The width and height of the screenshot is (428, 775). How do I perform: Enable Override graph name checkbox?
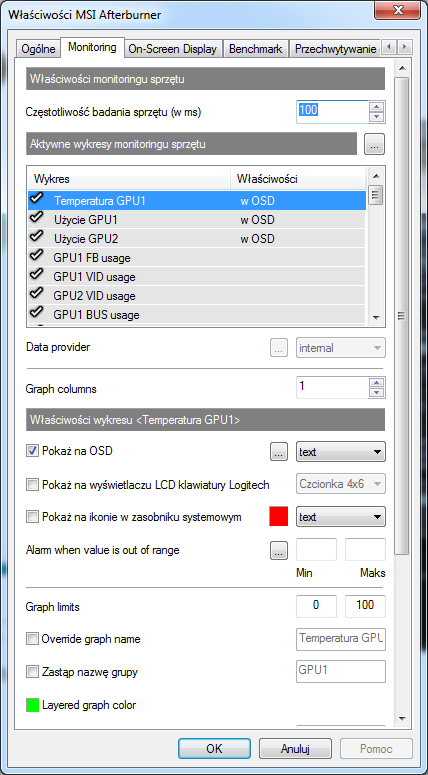click(32, 639)
